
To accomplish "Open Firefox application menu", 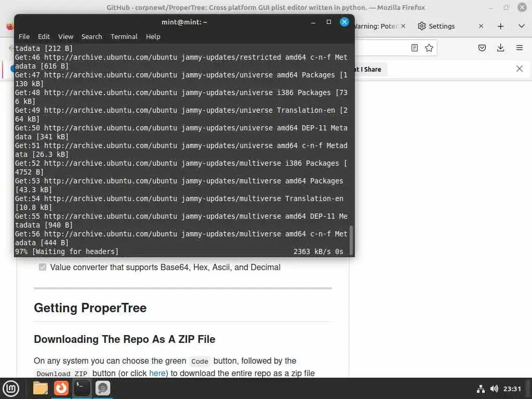I will [520, 48].
